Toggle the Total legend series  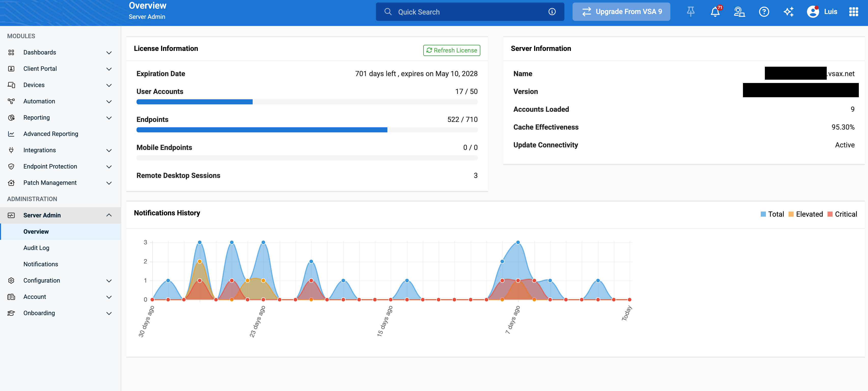click(x=772, y=214)
